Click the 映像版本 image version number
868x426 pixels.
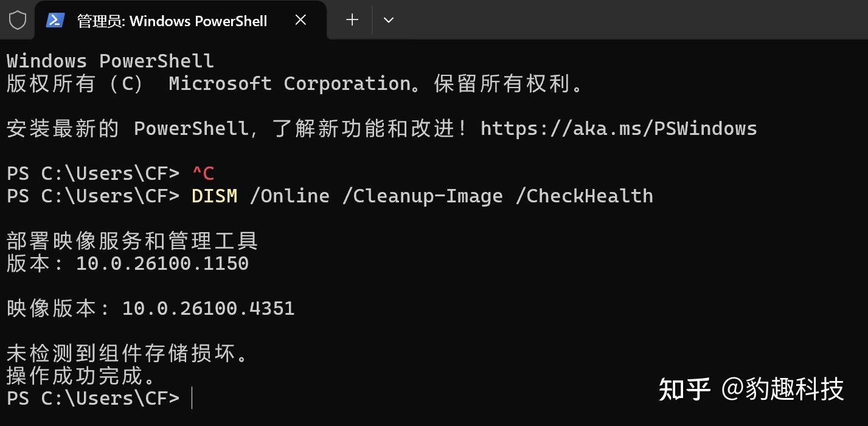point(209,308)
